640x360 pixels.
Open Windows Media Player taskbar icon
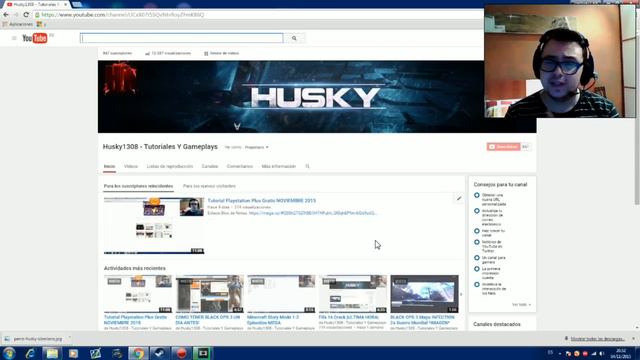coord(73,353)
